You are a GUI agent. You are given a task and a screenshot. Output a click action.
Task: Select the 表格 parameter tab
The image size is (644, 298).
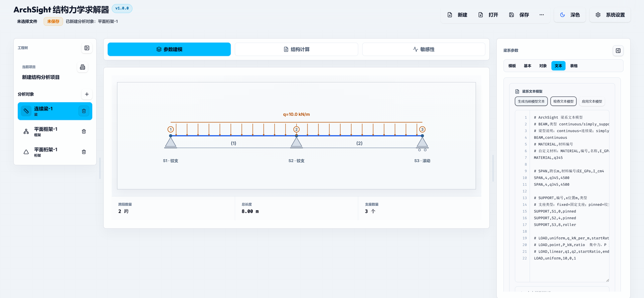pos(574,66)
